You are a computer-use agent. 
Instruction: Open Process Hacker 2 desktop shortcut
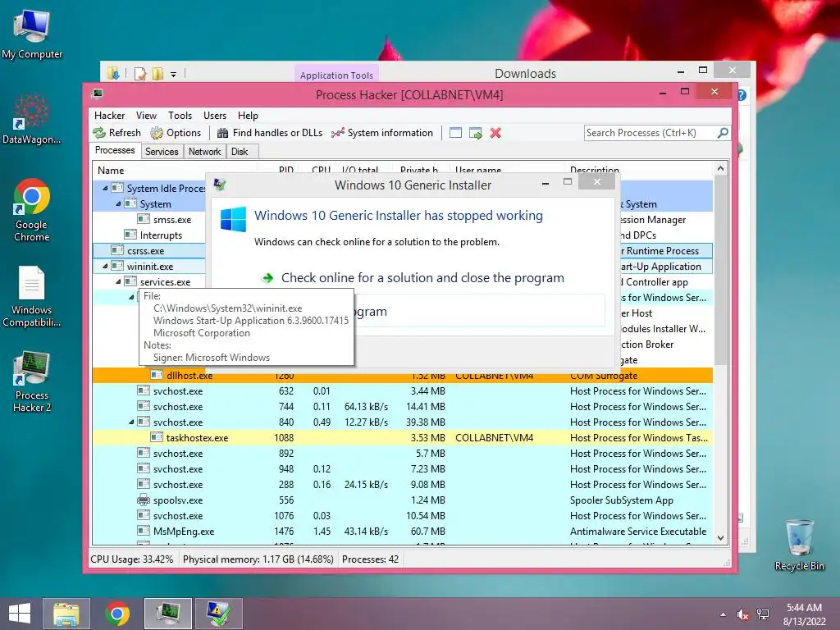32,382
